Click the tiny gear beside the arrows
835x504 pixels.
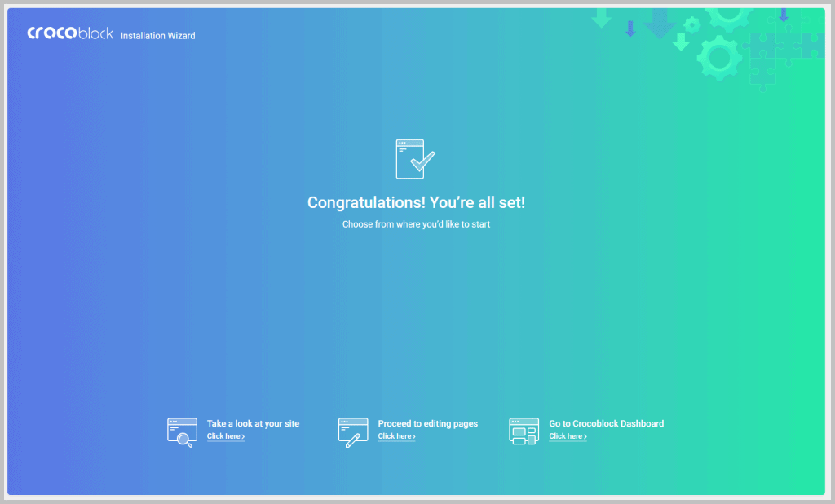coord(692,24)
